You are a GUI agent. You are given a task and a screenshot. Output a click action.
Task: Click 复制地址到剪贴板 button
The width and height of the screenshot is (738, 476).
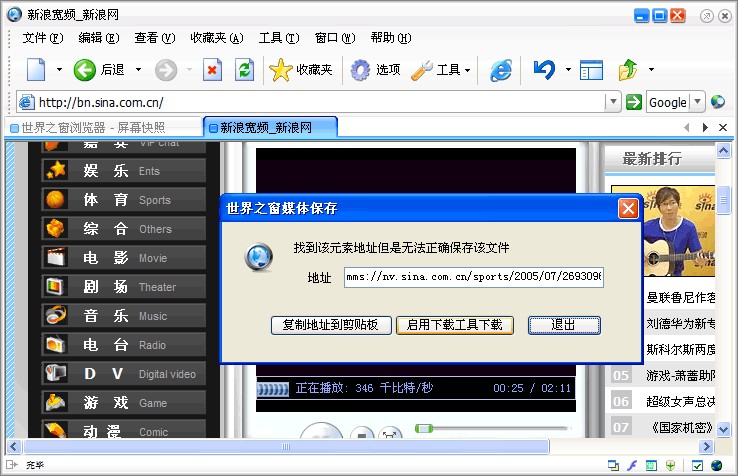[x=331, y=325]
